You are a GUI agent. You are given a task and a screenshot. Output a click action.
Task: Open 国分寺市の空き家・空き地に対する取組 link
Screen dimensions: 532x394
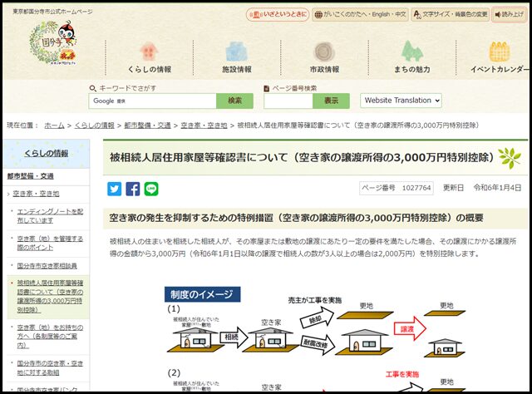(x=50, y=368)
